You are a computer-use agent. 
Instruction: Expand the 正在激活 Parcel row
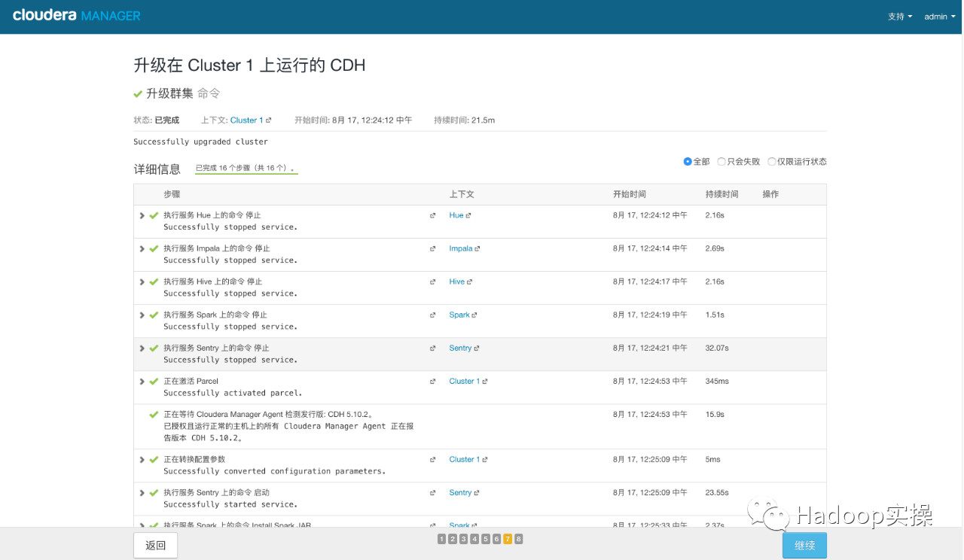[x=142, y=382]
